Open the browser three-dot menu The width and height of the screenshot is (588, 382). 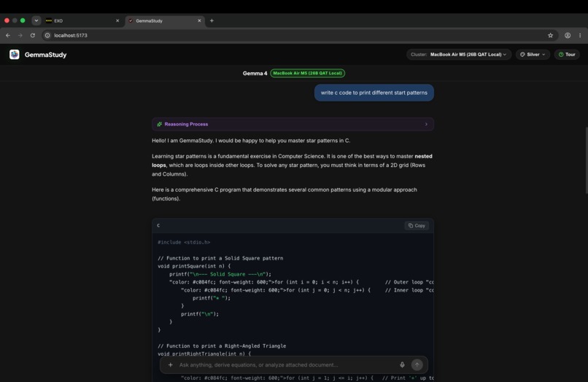point(580,35)
